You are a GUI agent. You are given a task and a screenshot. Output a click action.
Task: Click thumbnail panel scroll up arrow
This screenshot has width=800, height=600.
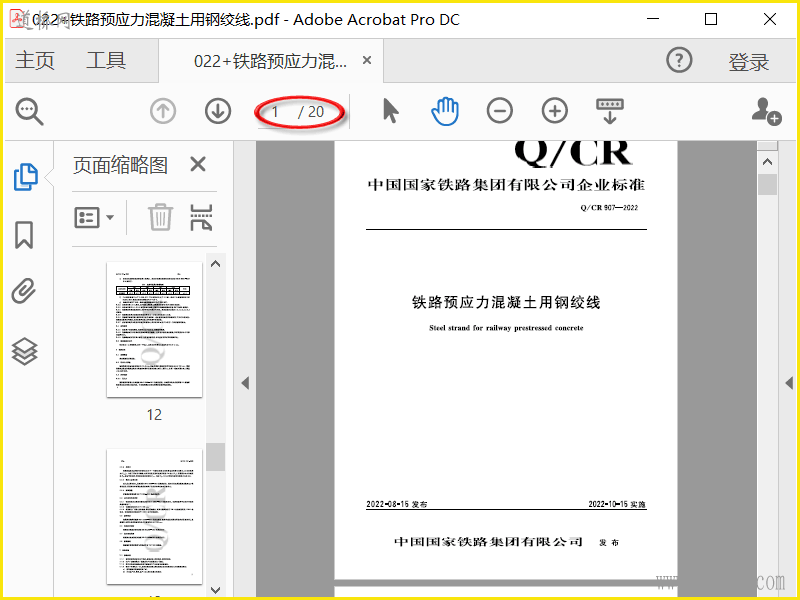215,264
